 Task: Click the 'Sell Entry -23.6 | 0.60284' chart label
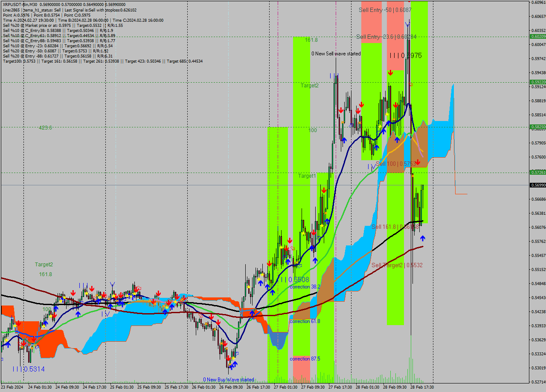pos(386,37)
